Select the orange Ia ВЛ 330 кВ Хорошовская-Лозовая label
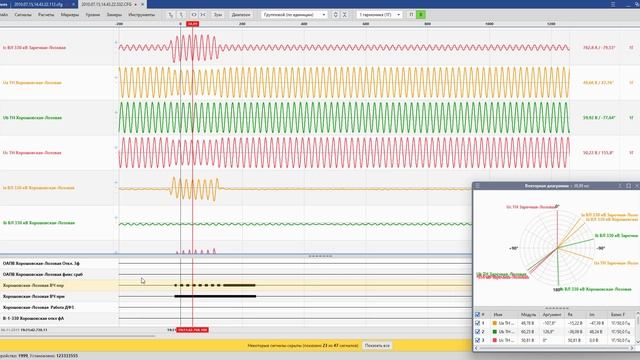The height and width of the screenshot is (360, 640). click(39, 188)
